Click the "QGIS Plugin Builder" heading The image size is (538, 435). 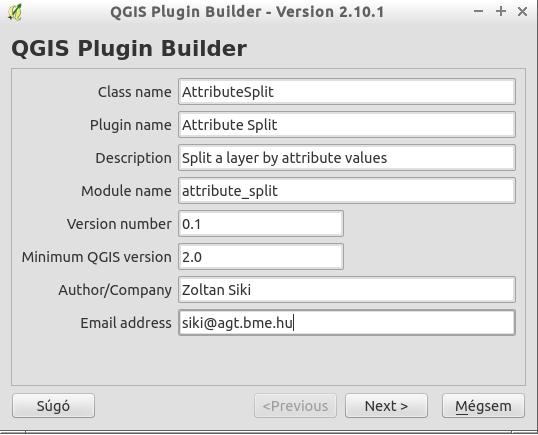[x=129, y=48]
